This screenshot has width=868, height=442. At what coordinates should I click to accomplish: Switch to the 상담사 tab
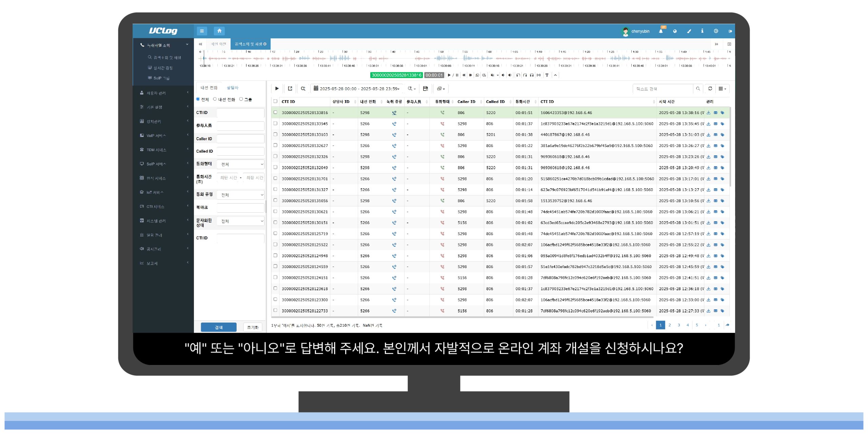(x=232, y=88)
